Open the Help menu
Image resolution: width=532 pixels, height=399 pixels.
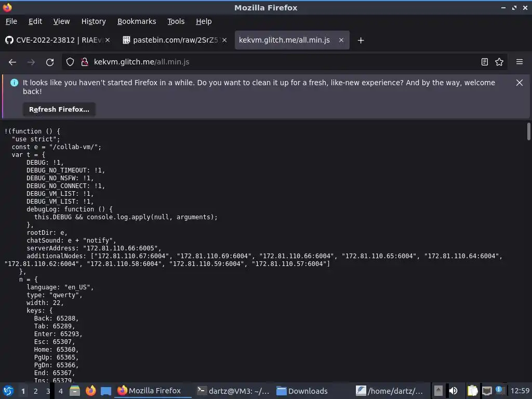coord(204,21)
